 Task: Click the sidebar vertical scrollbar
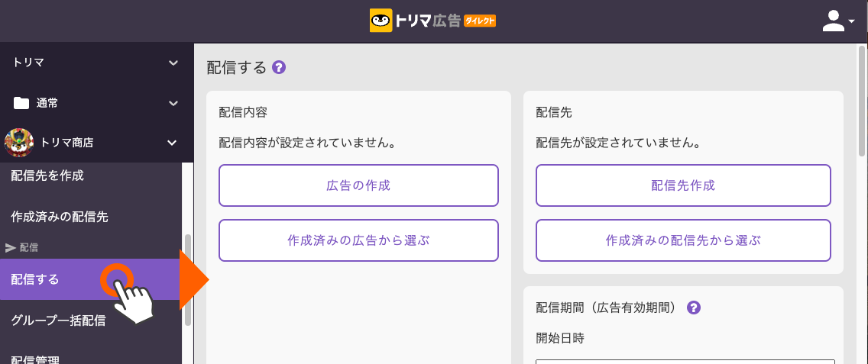coord(188,280)
